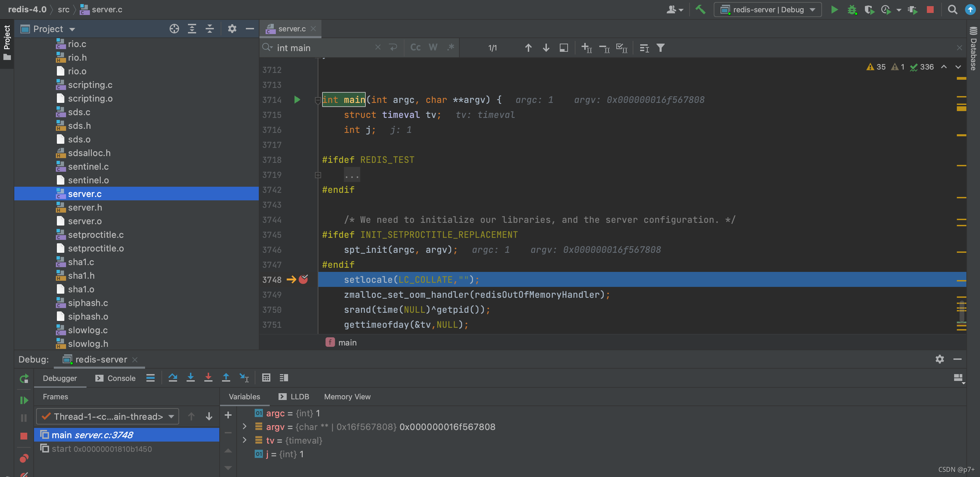Expand the argv variable node
Viewport: 980px width, 477px height.
[244, 427]
